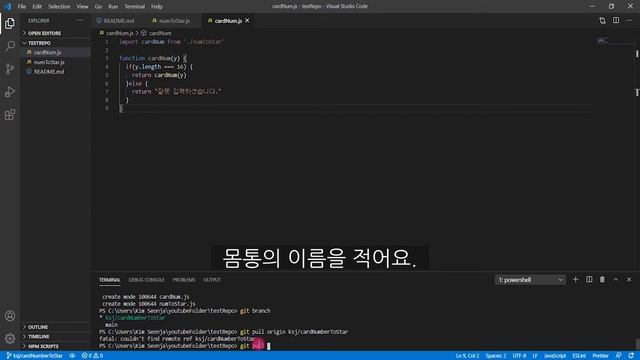Open the File menu
The width and height of the screenshot is (640, 360).
[x=22, y=7]
